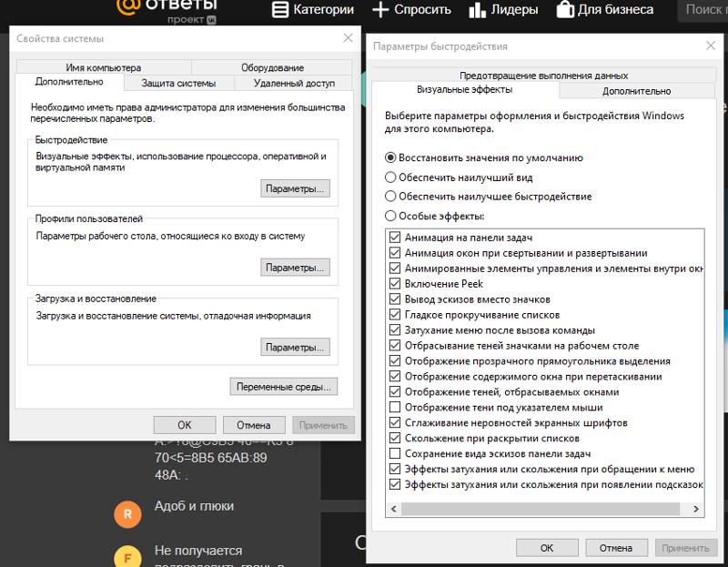Click Параметры button under Быстродействие
The width and height of the screenshot is (728, 567).
pyautogui.click(x=295, y=189)
